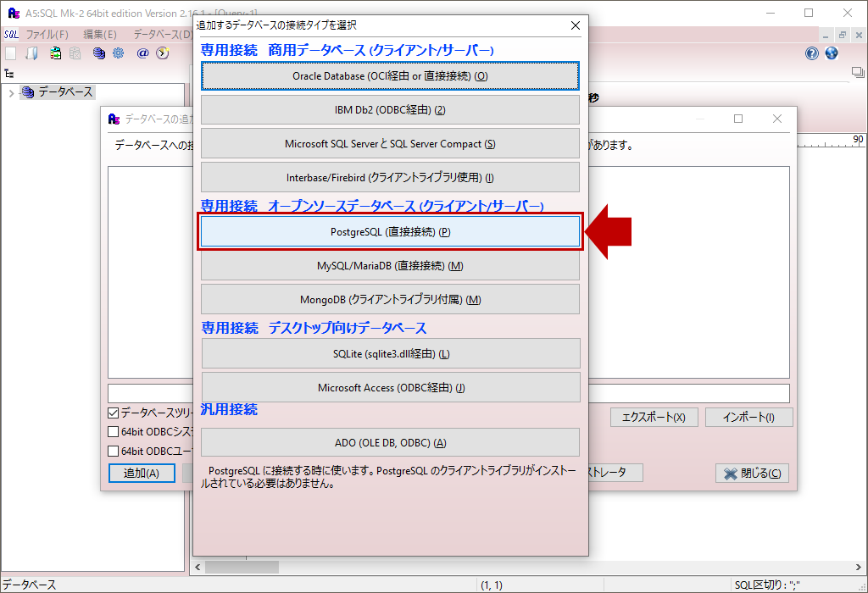
Task: Select PostgreSQL (直接接続) connection
Action: [390, 232]
